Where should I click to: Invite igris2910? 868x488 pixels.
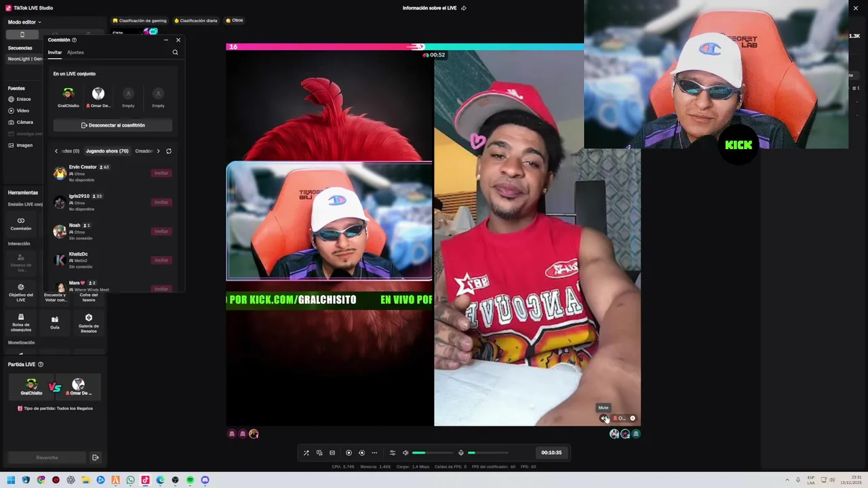[161, 202]
